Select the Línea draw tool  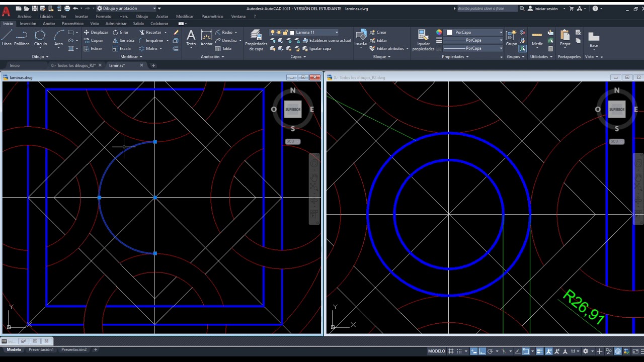tap(7, 38)
